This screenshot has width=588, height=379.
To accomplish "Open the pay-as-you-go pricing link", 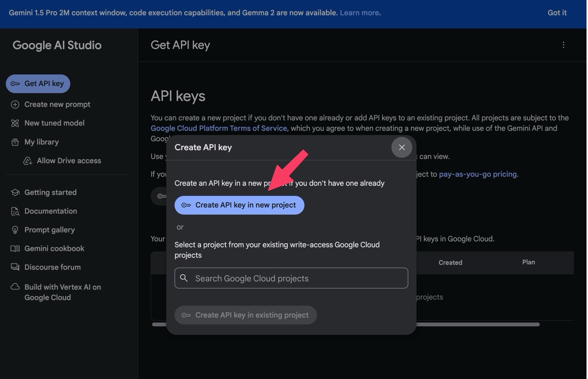I will (x=478, y=174).
